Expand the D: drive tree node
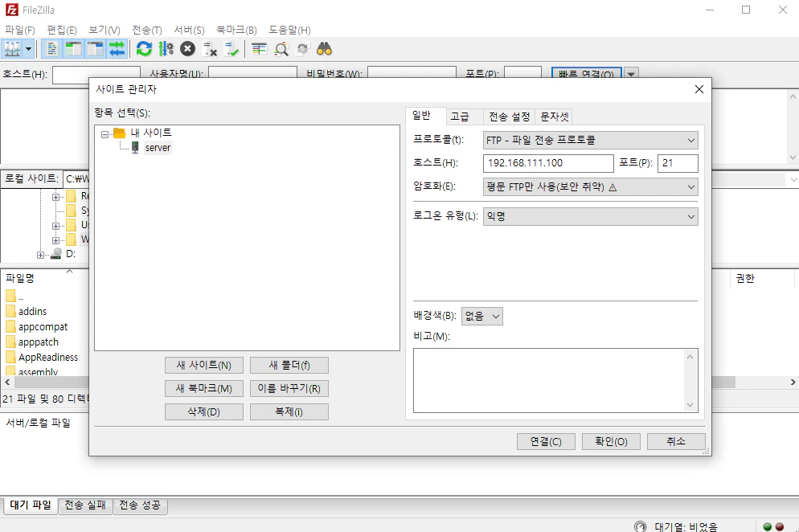Screen dimensions: 799x532 click(40, 255)
